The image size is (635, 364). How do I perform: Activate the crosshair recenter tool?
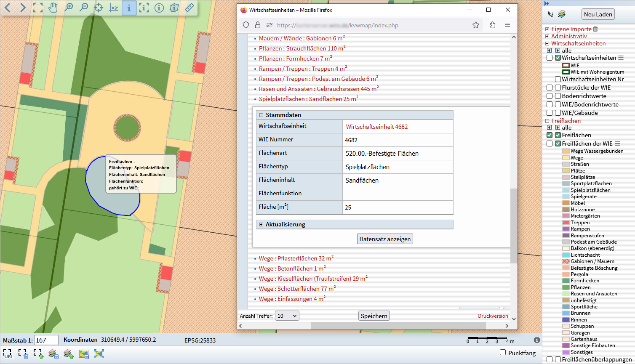[x=99, y=8]
